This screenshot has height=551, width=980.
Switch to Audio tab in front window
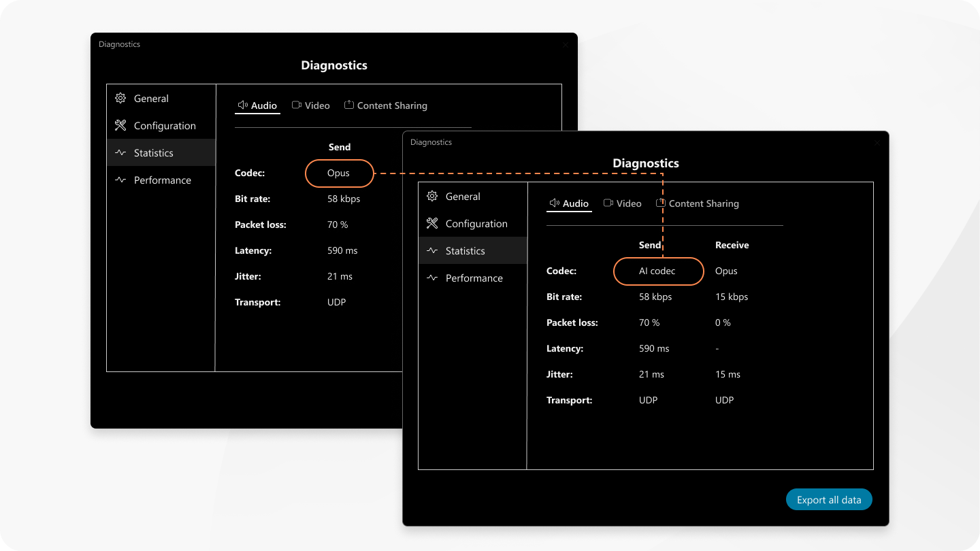tap(569, 203)
